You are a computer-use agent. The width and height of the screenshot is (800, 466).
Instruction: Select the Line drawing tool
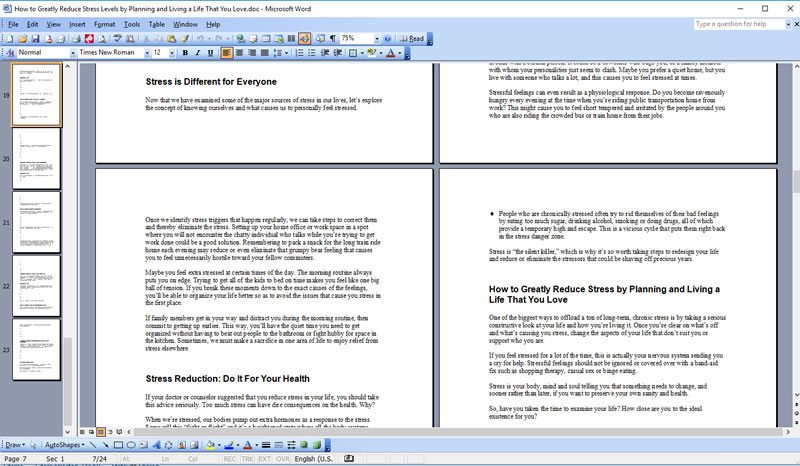(93, 445)
